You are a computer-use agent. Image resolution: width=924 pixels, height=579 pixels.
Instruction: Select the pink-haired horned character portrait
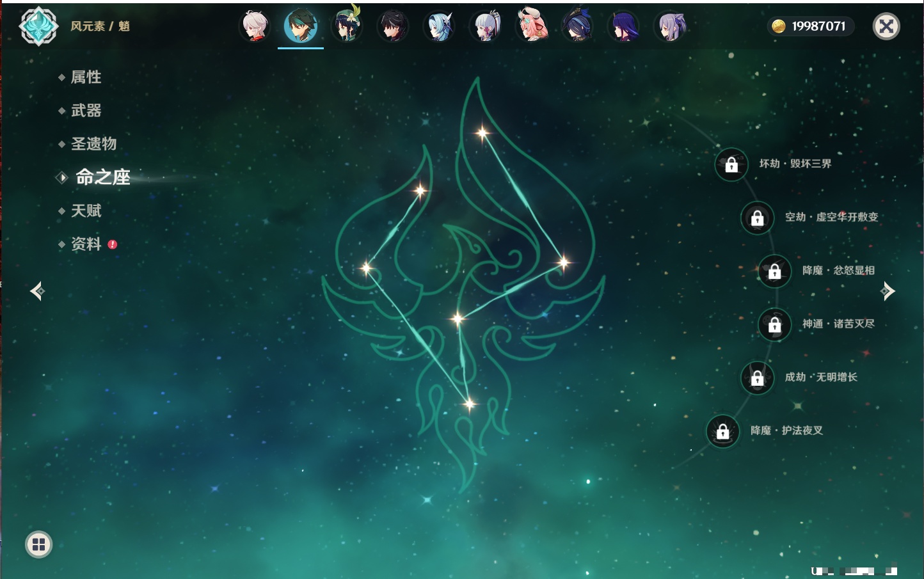coord(532,26)
